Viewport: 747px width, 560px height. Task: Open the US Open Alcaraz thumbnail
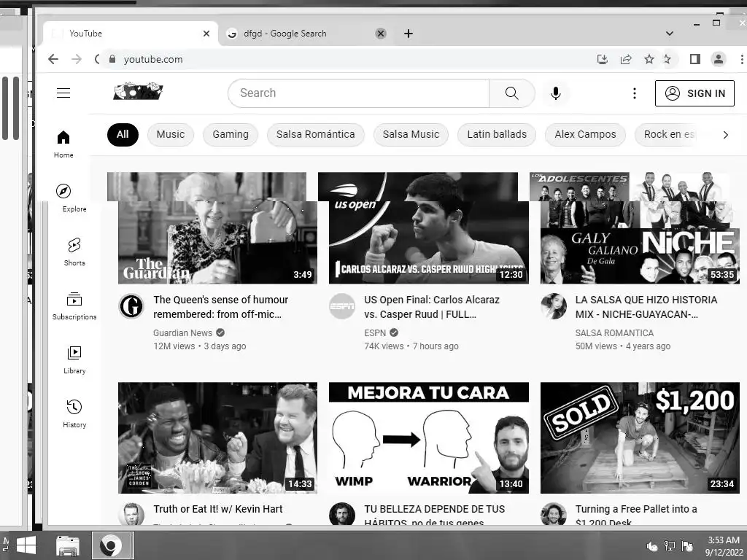[x=424, y=228]
